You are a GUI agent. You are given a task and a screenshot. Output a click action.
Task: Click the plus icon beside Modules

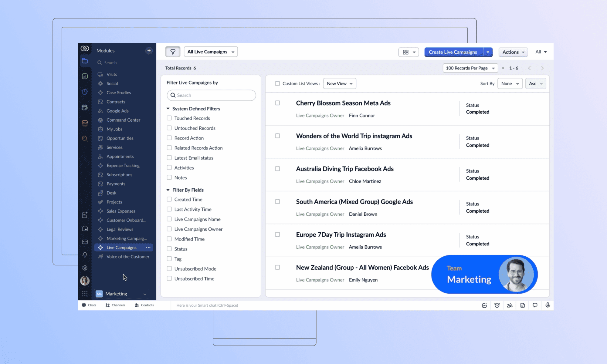149,51
